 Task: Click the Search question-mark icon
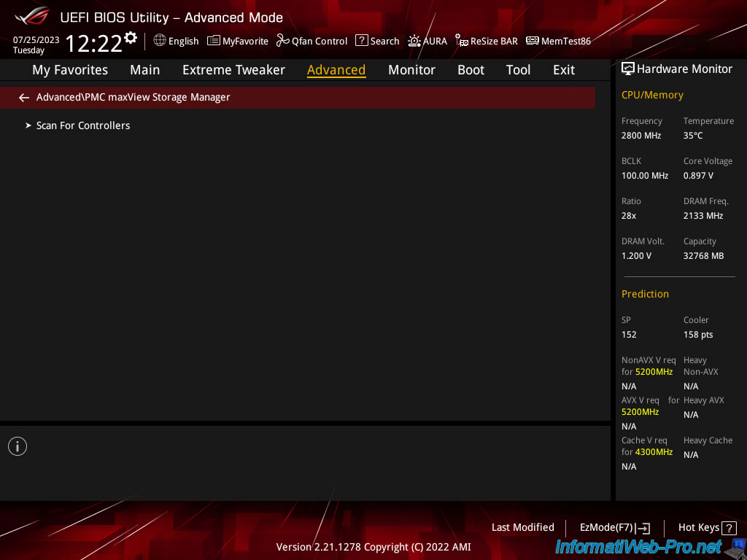coord(362,41)
